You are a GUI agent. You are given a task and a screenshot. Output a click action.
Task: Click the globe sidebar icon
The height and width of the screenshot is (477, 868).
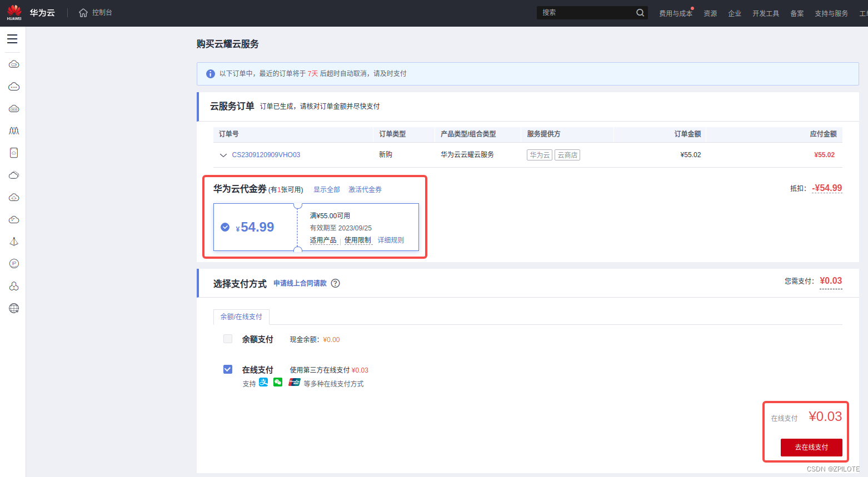point(14,308)
